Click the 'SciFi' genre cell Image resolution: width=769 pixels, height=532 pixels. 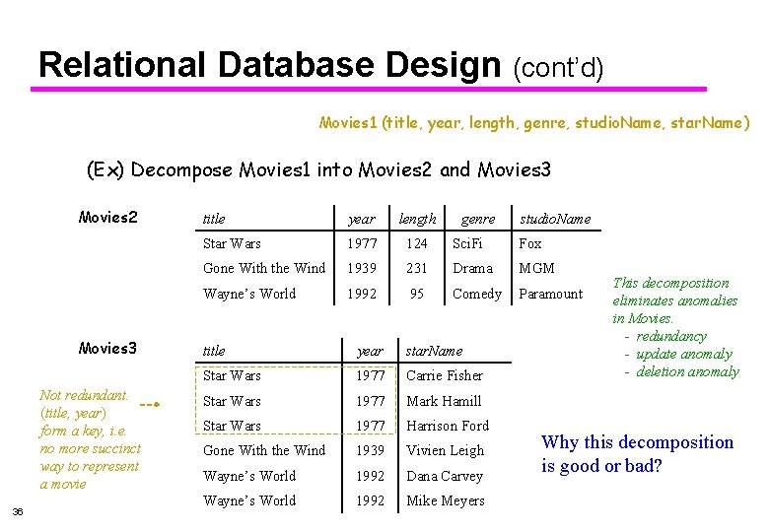[x=467, y=243]
